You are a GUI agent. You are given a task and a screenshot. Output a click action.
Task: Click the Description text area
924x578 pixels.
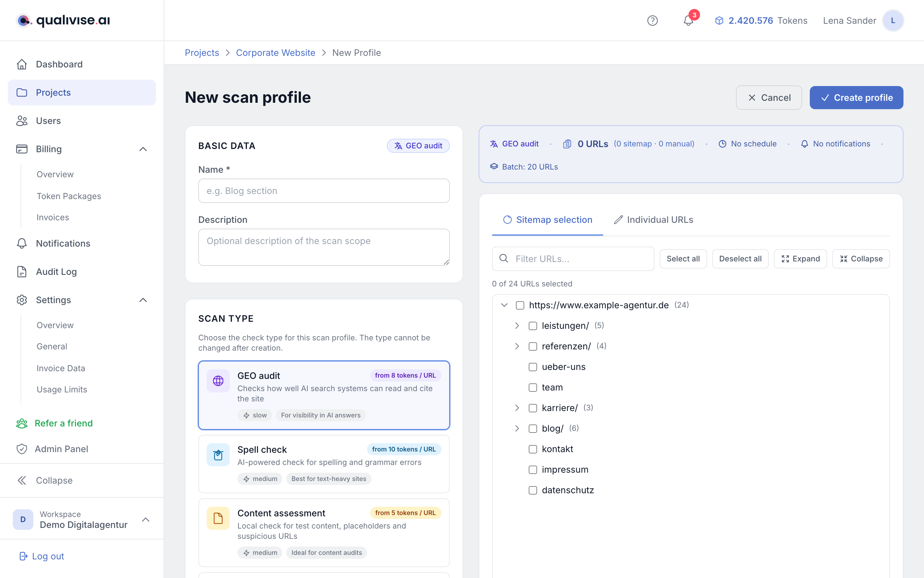(x=324, y=247)
